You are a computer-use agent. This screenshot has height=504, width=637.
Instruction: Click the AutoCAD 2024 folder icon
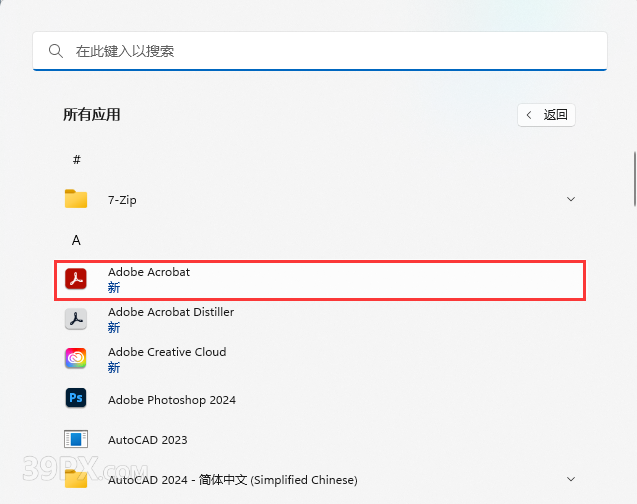pos(76,479)
